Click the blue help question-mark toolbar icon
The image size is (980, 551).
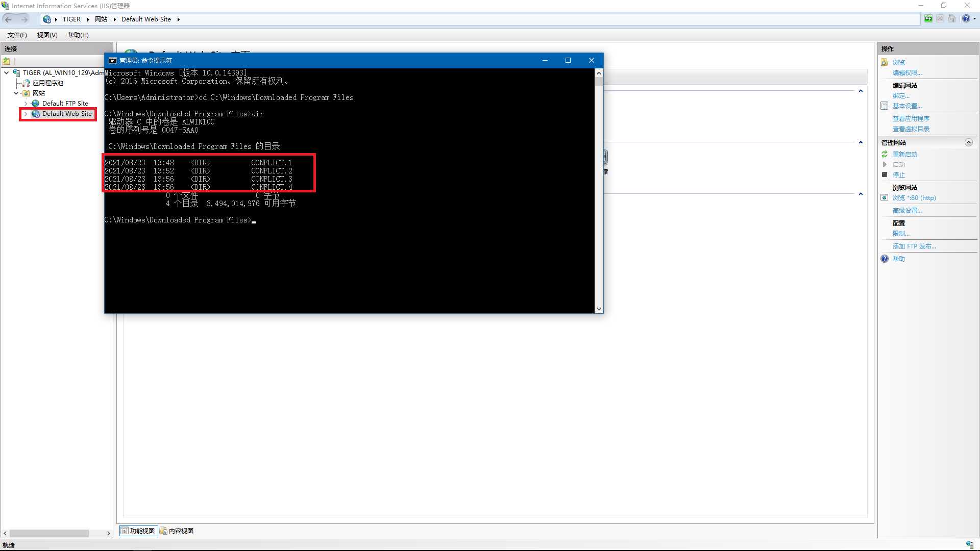pyautogui.click(x=966, y=19)
